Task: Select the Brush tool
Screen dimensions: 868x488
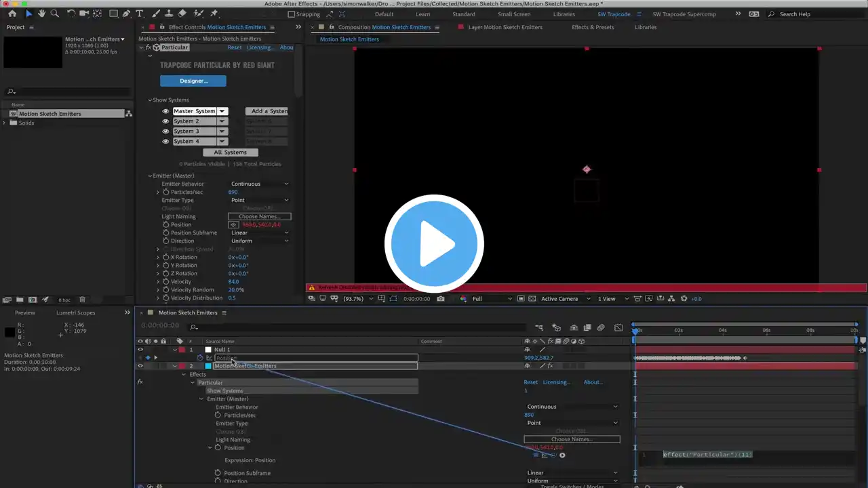Action: 156,14
